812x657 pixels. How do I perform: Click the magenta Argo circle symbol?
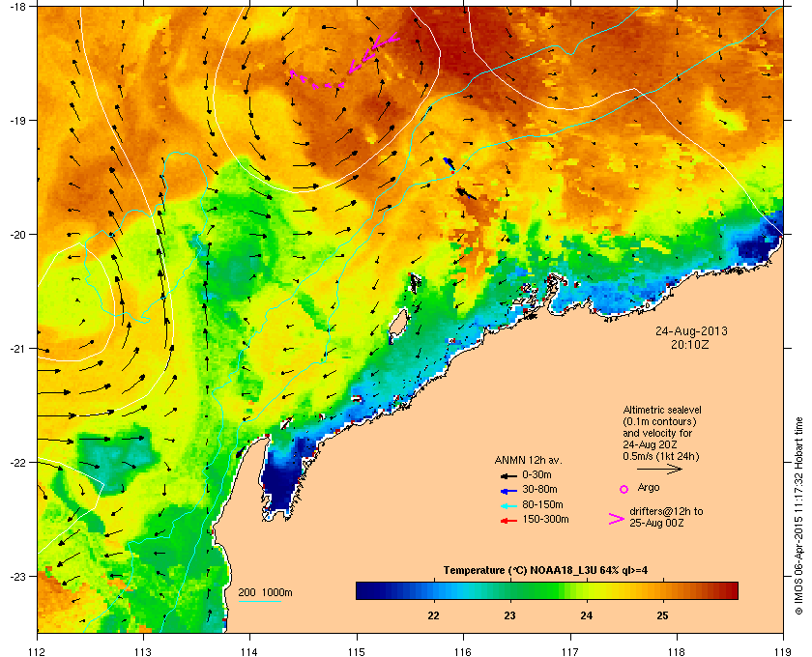[x=624, y=489]
